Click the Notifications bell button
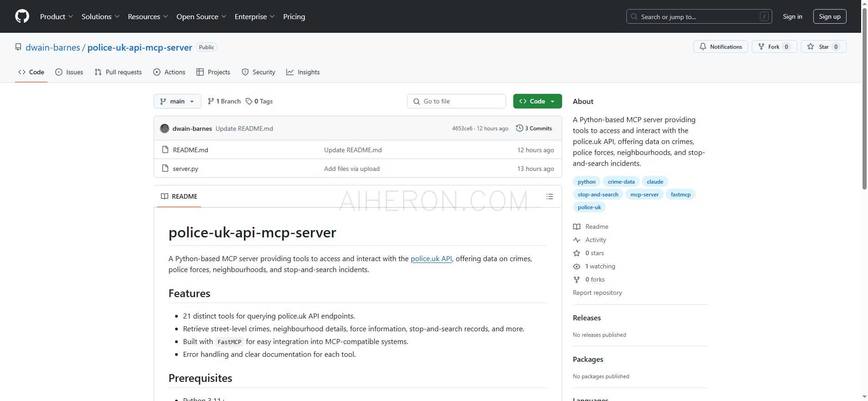The height and width of the screenshot is (401, 868). click(720, 46)
